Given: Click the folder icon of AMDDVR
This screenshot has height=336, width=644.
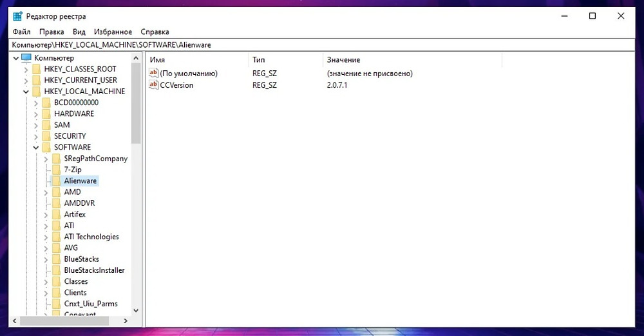Looking at the screenshot, I should tap(56, 203).
